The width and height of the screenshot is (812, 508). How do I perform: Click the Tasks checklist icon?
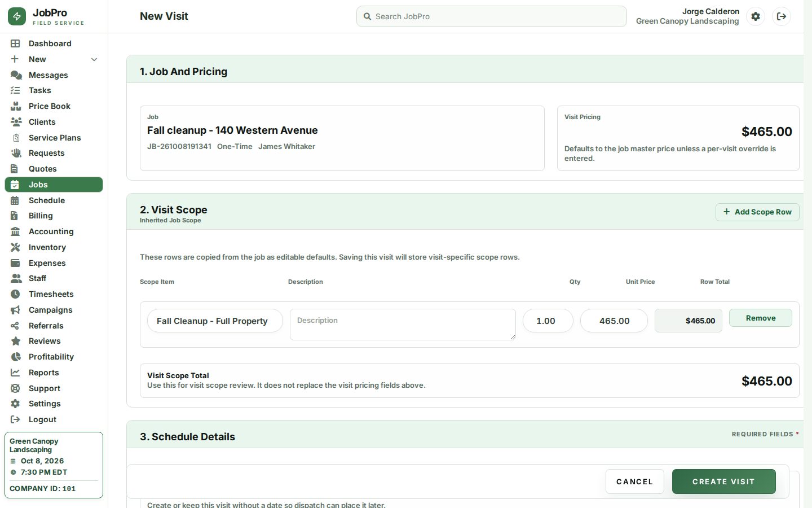(x=15, y=90)
